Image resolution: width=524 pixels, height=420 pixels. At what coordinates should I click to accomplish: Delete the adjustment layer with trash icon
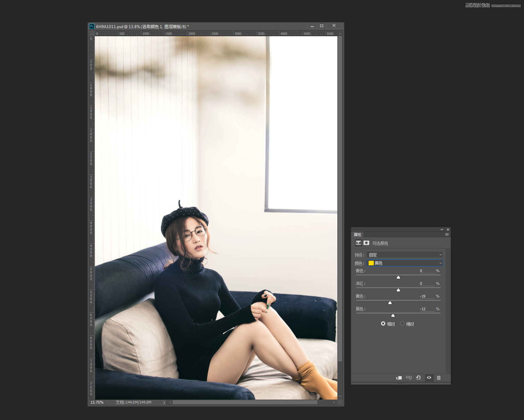click(x=439, y=378)
